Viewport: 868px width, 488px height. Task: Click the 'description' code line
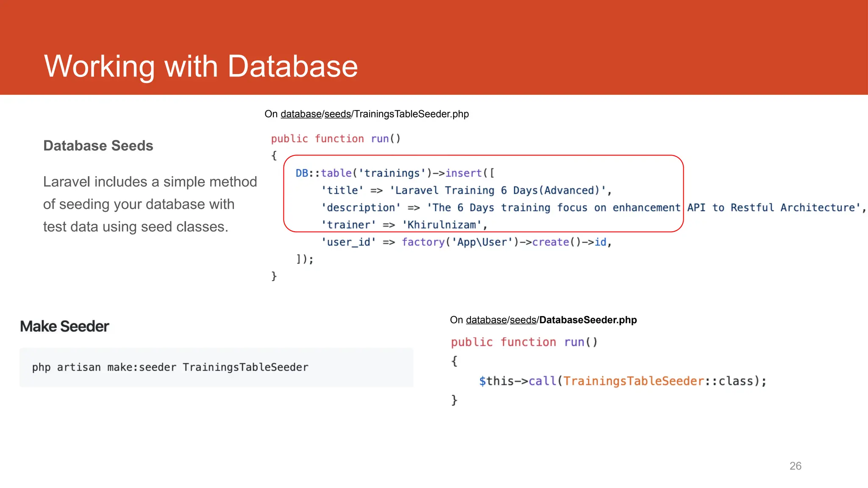593,208
